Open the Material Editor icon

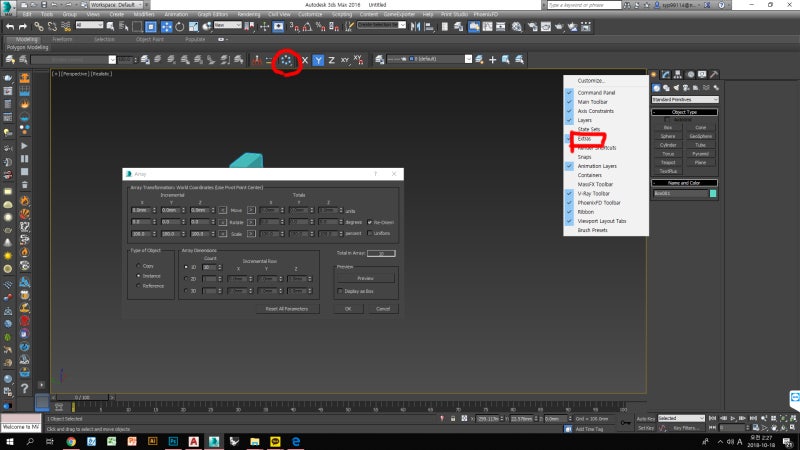(517, 27)
